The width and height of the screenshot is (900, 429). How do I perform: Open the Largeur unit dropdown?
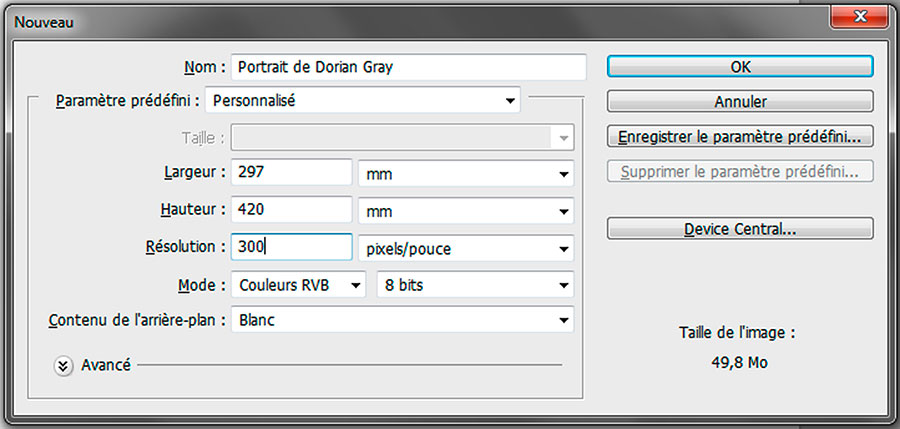pos(465,173)
